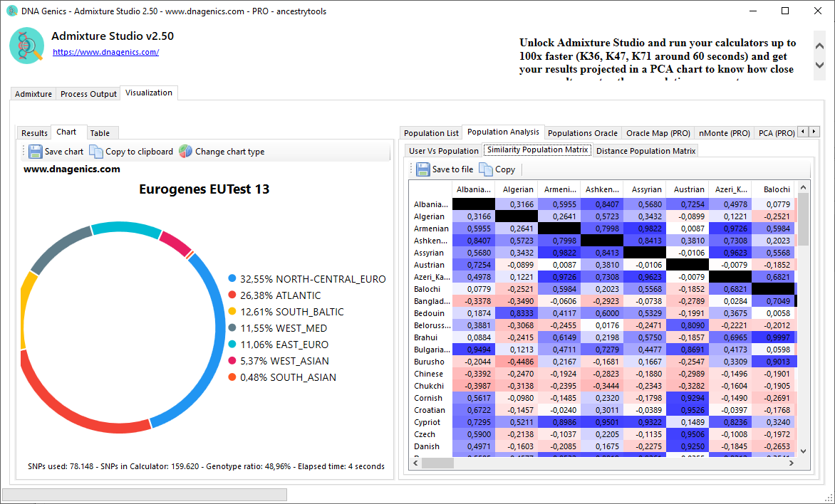This screenshot has height=504, width=835.
Task: Select the Bedouin row's Algerian cell 0,8333
Action: 517,313
